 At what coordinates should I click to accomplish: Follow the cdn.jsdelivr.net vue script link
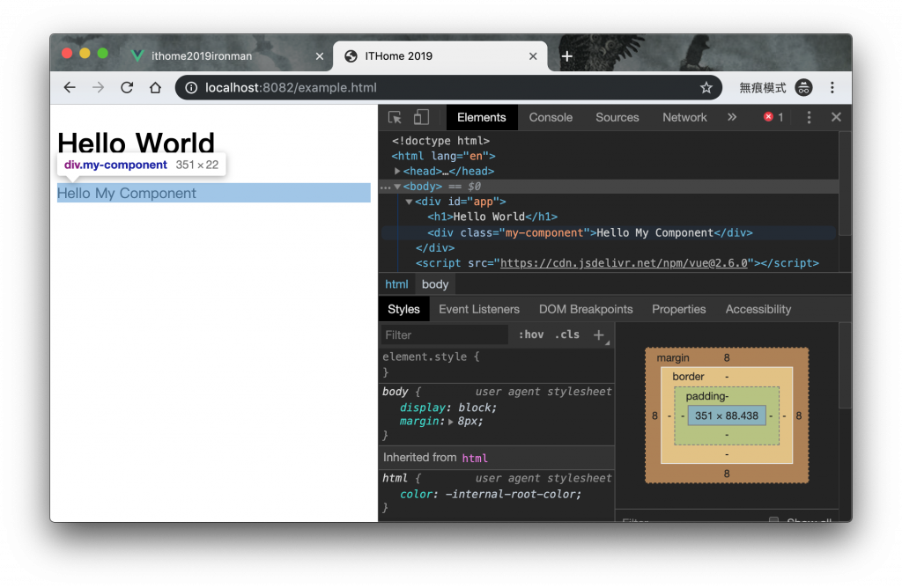[x=624, y=262]
